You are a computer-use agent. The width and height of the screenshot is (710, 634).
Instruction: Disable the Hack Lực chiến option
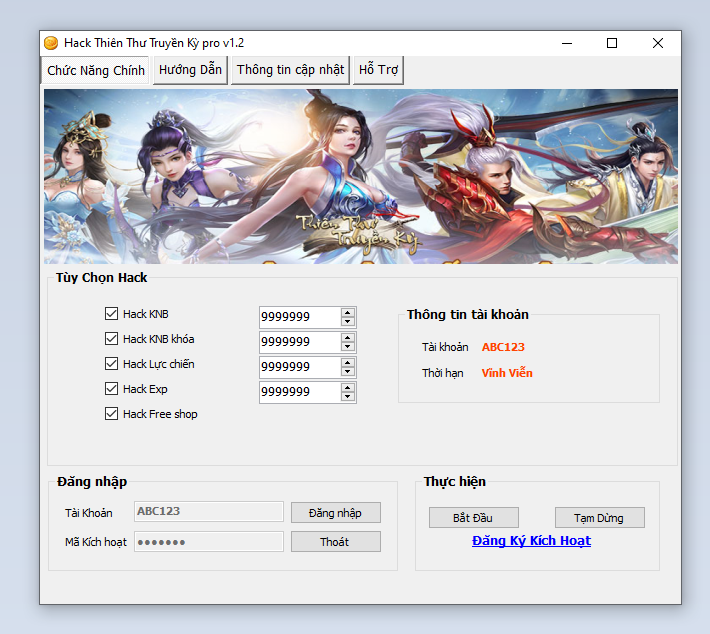[111, 364]
